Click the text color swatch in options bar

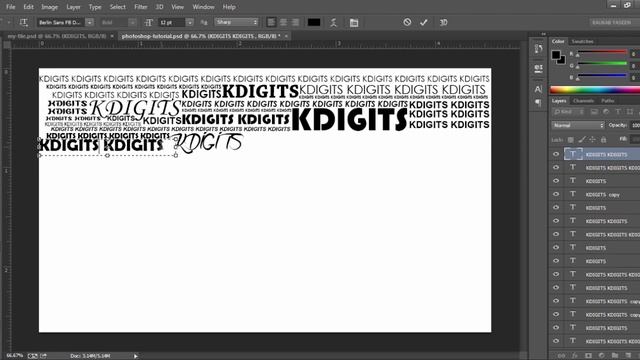coord(313,22)
